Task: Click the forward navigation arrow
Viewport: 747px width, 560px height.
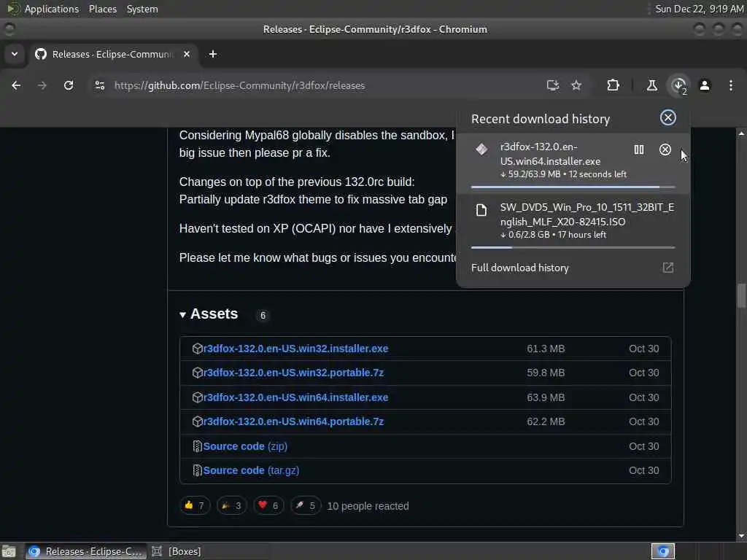Action: (42, 85)
